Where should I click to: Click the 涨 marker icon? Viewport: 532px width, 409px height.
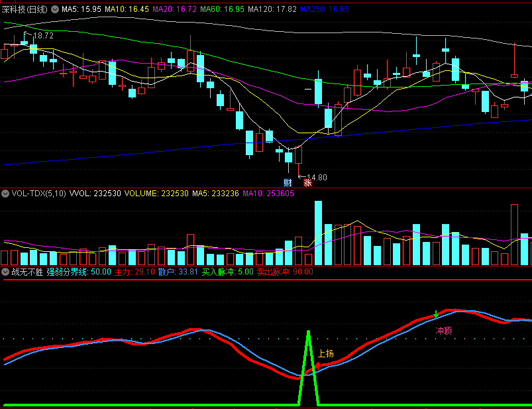[x=307, y=182]
